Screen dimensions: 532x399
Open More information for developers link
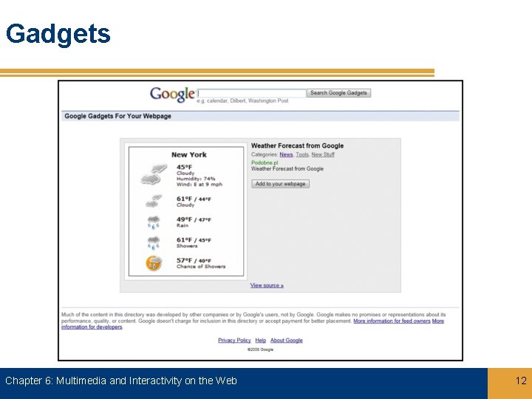92,327
